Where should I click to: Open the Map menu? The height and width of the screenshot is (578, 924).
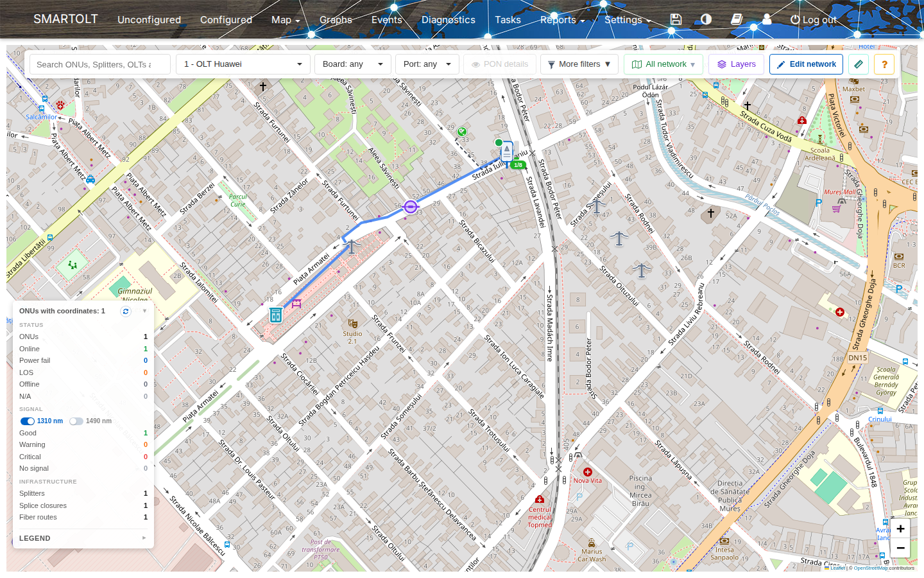click(x=286, y=20)
